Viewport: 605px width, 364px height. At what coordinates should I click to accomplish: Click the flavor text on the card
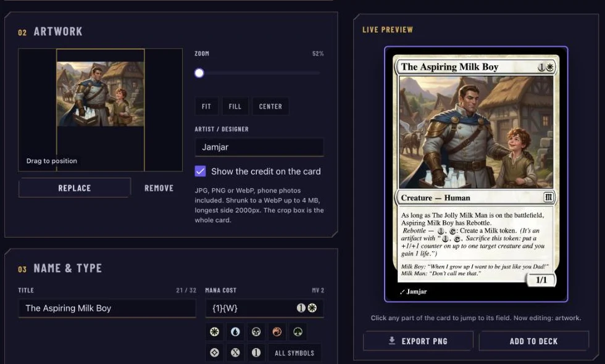[x=475, y=270]
